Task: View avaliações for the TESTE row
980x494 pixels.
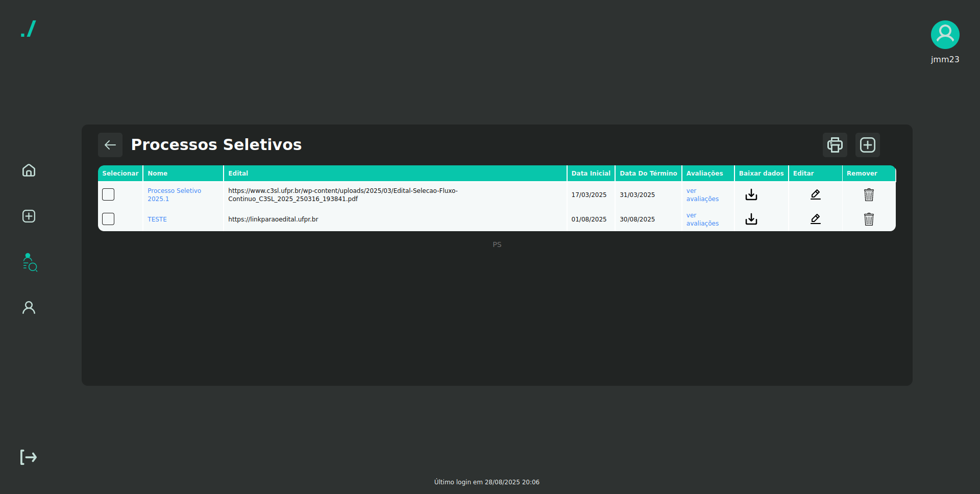Action: (702, 219)
